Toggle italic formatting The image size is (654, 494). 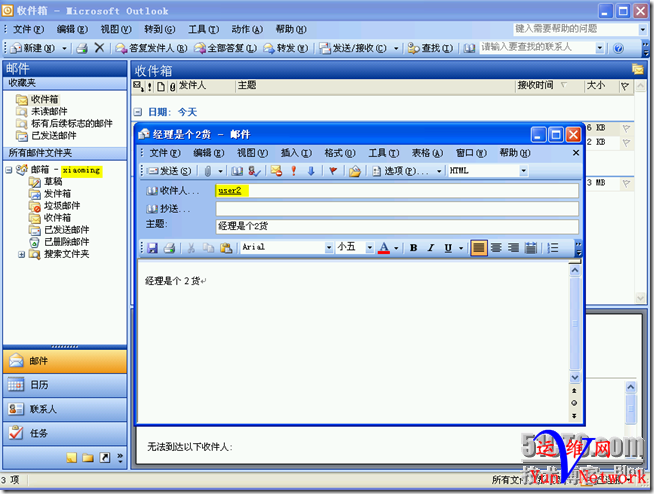pos(431,248)
